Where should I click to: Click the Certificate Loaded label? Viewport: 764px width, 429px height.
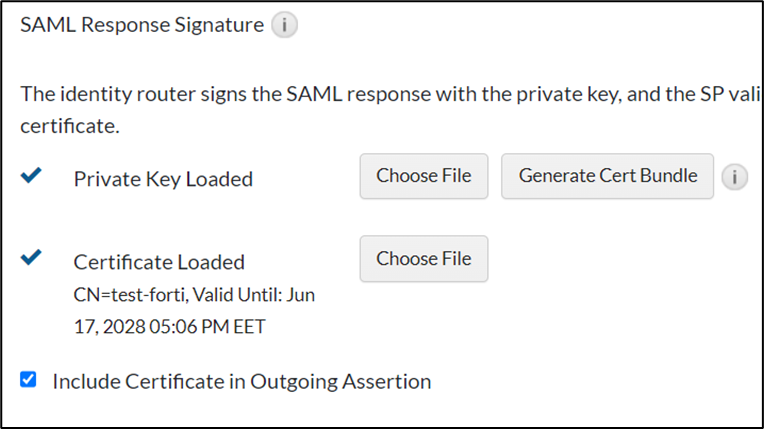[x=159, y=262]
